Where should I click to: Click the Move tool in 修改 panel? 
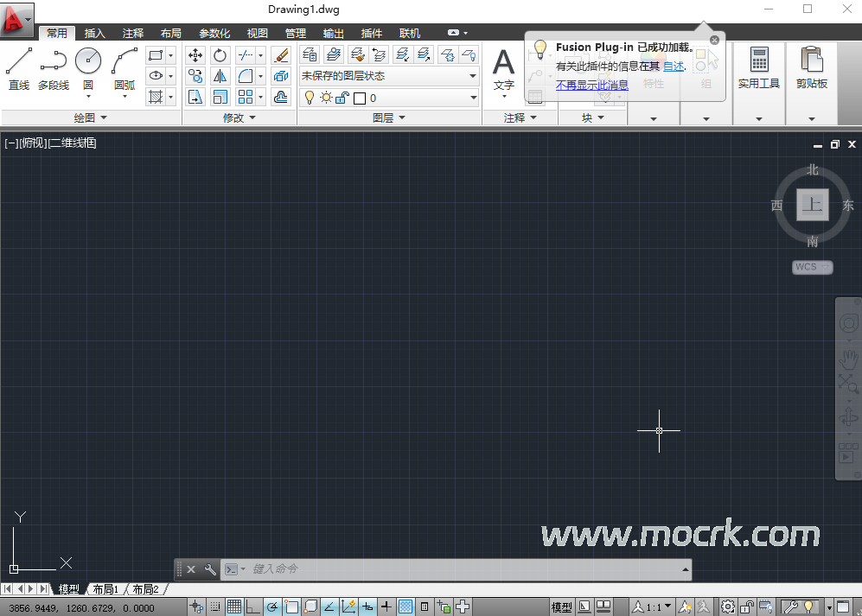click(195, 55)
